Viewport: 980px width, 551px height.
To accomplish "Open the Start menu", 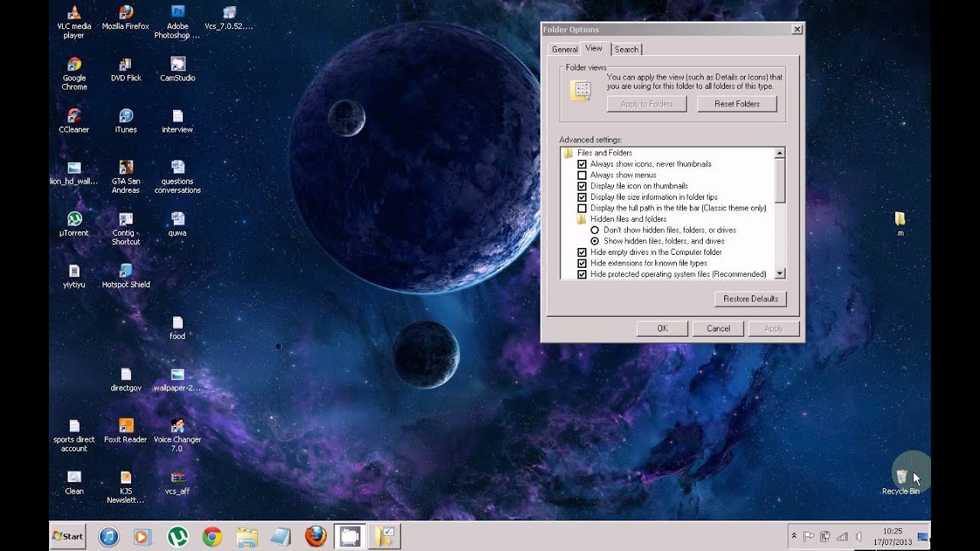I will coord(67,536).
